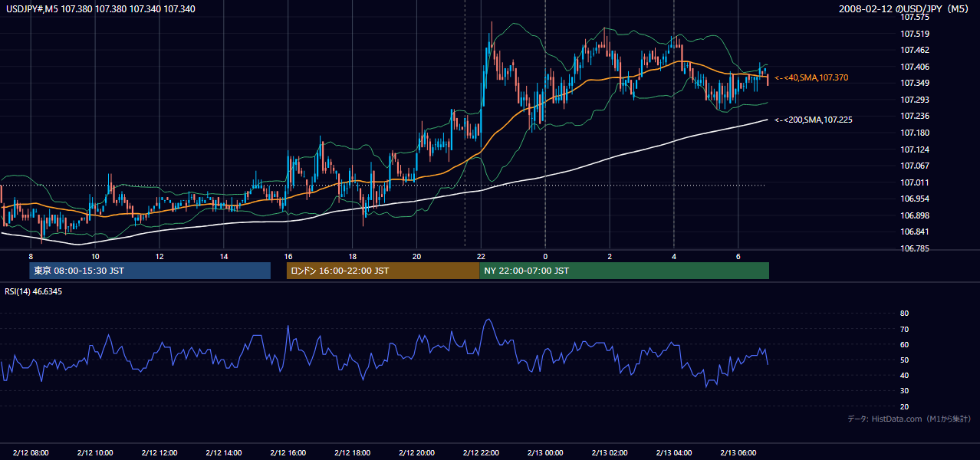Image resolution: width=980 pixels, height=460 pixels.
Task: Click the 40 SMA 107.370 label
Action: coord(811,78)
